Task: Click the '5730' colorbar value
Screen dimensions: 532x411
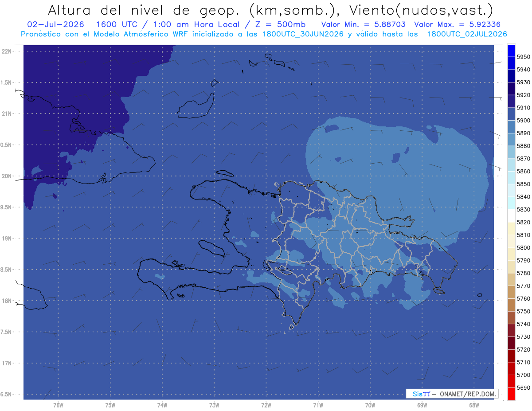Action: [524, 337]
